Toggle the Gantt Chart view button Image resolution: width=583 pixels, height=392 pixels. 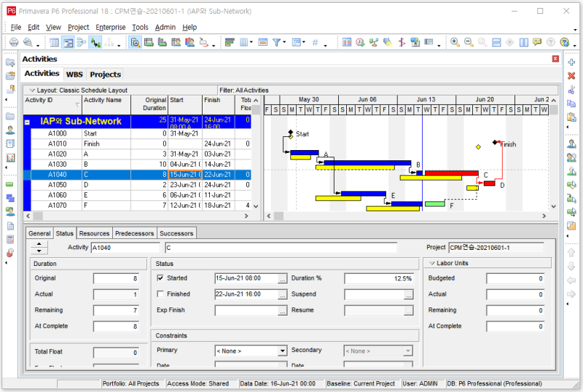click(x=68, y=42)
